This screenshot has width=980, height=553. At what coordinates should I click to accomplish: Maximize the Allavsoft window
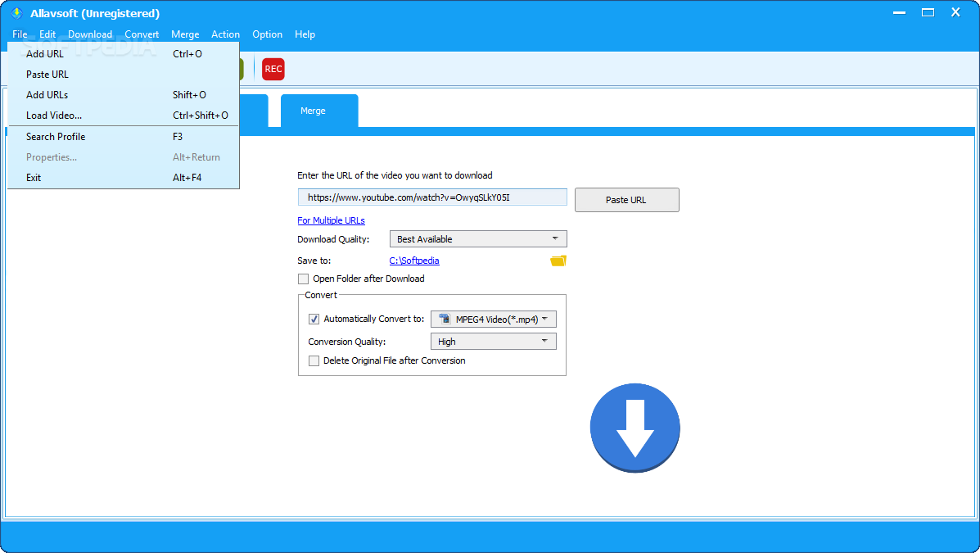[x=928, y=12]
